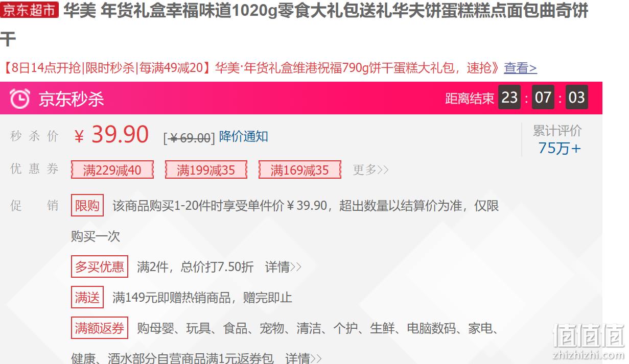The image size is (629, 364).
Task: Click the 京东秒杀 banner title
Action: click(71, 99)
